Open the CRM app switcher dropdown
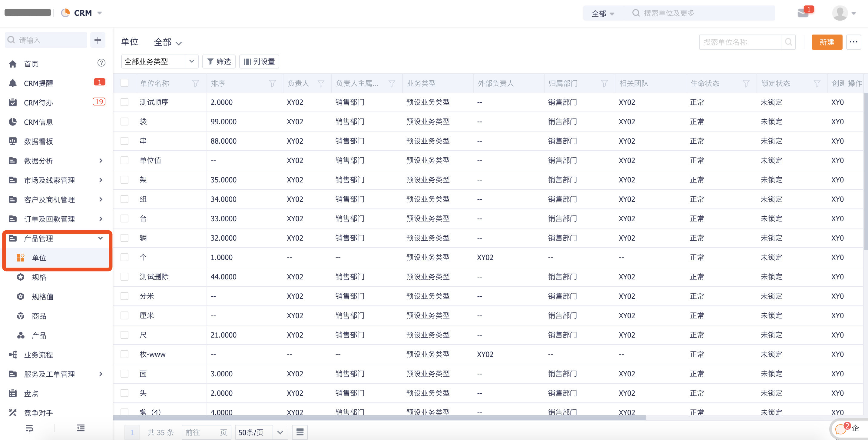Viewport: 868px width, 440px height. point(100,13)
